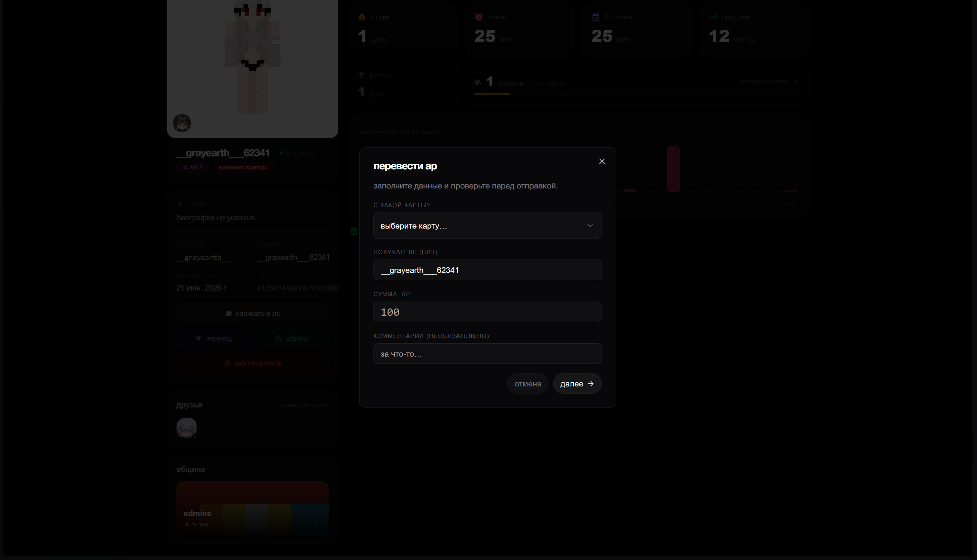This screenshot has width=977, height=560.
Task: Open the выберите карту dropdown
Action: [487, 226]
